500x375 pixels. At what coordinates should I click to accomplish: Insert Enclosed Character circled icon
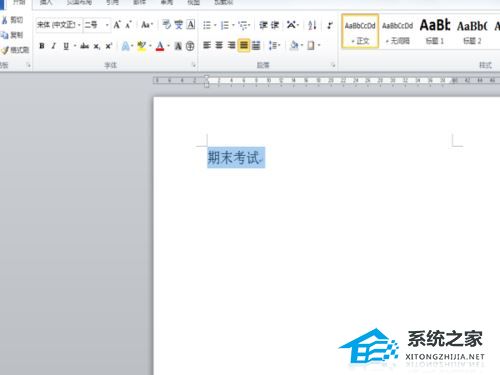coord(190,46)
